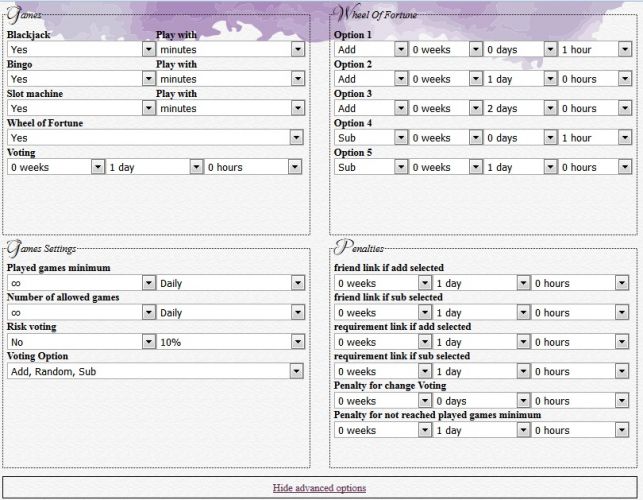Viewport: 643px width, 500px height.
Task: Open Slot machine Play with dropdown
Action: click(x=229, y=108)
